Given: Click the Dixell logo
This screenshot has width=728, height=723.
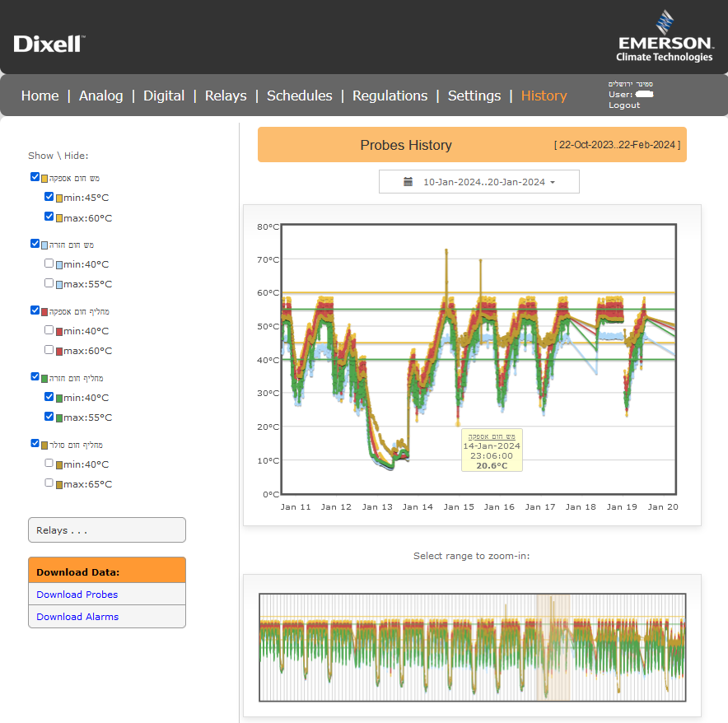Looking at the screenshot, I should click(49, 44).
